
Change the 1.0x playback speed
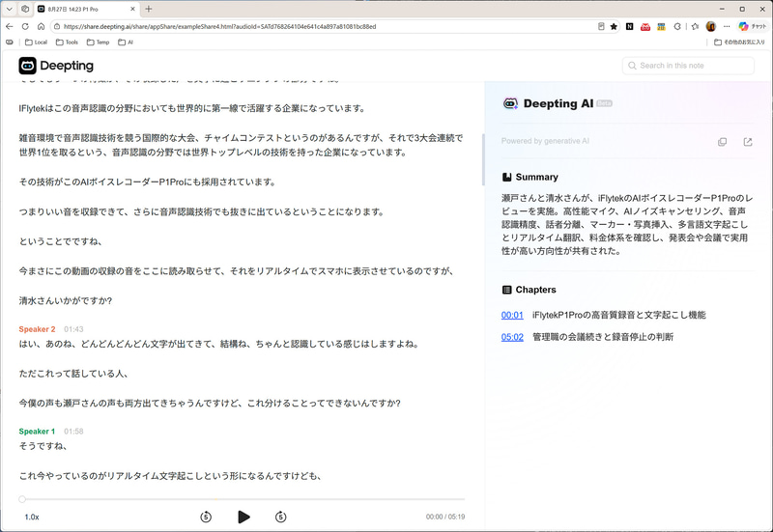[x=32, y=517]
